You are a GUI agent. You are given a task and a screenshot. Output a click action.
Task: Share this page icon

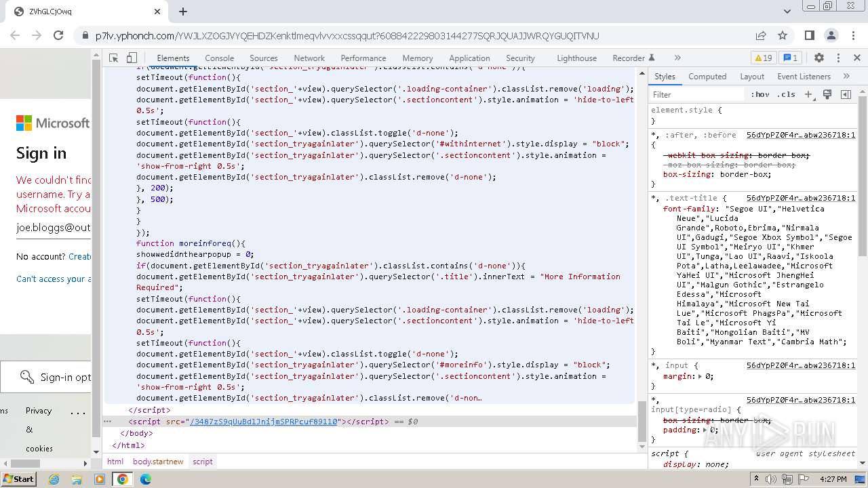[761, 36]
